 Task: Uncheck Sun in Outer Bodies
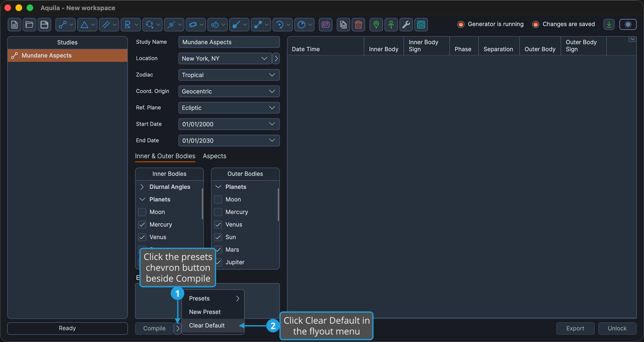click(x=218, y=237)
